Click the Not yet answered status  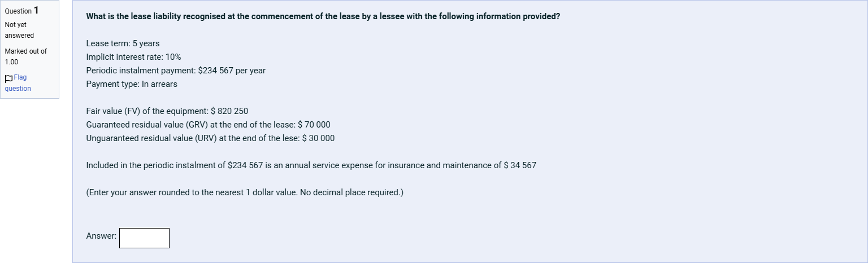[x=19, y=30]
